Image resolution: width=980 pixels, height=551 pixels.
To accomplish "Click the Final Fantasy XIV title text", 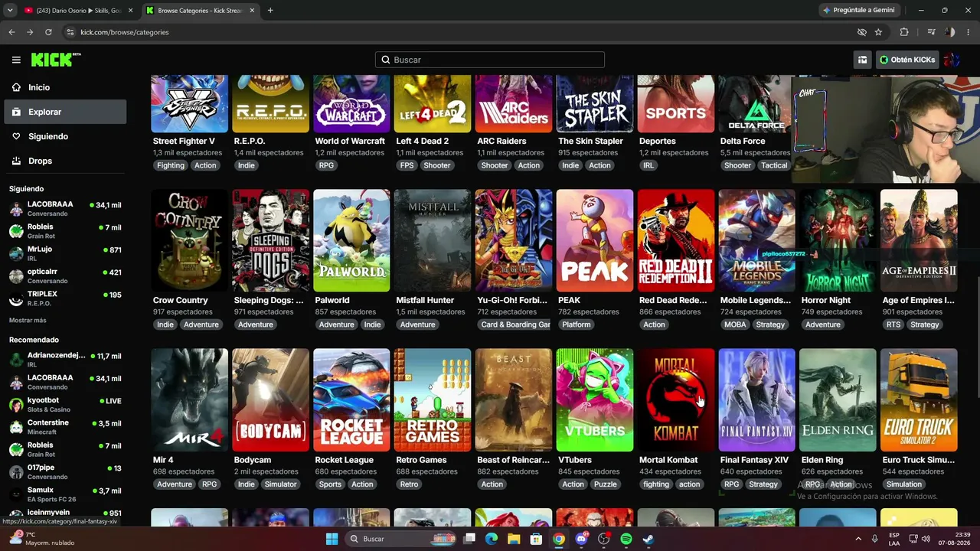I will pos(754,460).
